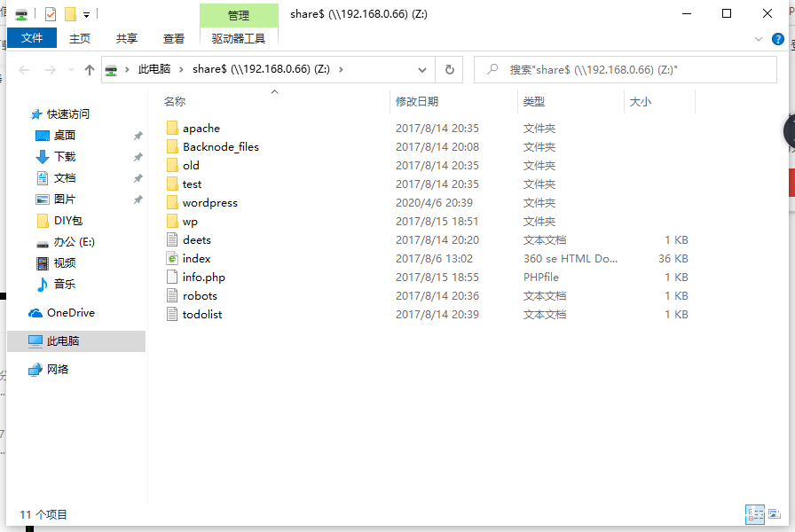The width and height of the screenshot is (795, 532).
Task: Refresh the folder view with the refresh icon
Action: tap(448, 69)
